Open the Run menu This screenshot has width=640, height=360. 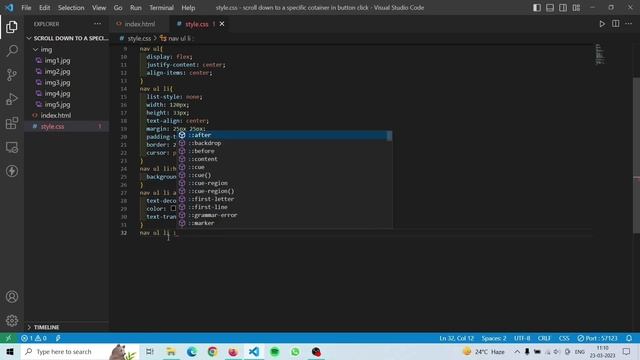136,8
